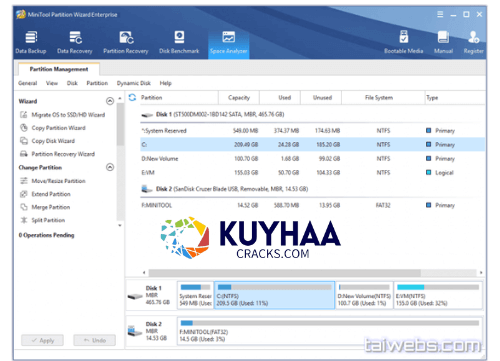Click the right arrow of horizontal scrollbar

point(481,273)
